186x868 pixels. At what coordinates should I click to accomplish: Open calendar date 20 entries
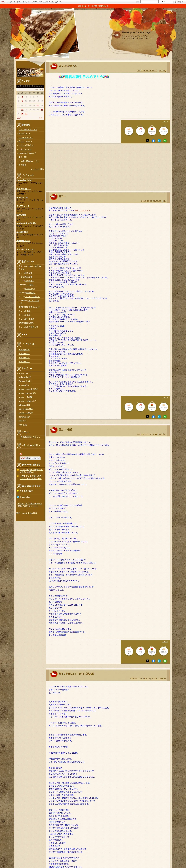38,105
